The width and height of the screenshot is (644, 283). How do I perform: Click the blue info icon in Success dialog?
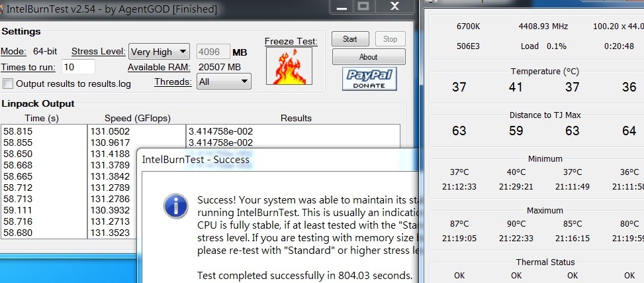[176, 206]
